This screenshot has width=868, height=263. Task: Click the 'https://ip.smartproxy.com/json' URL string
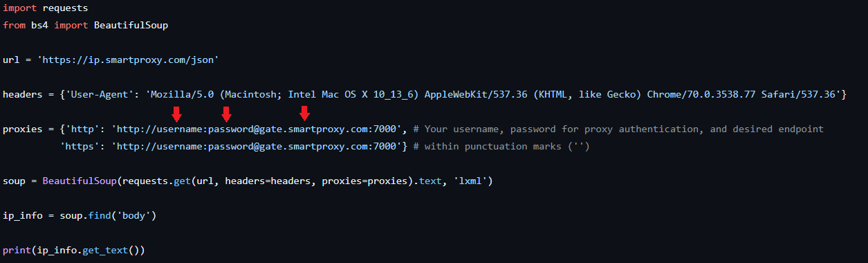tap(129, 60)
